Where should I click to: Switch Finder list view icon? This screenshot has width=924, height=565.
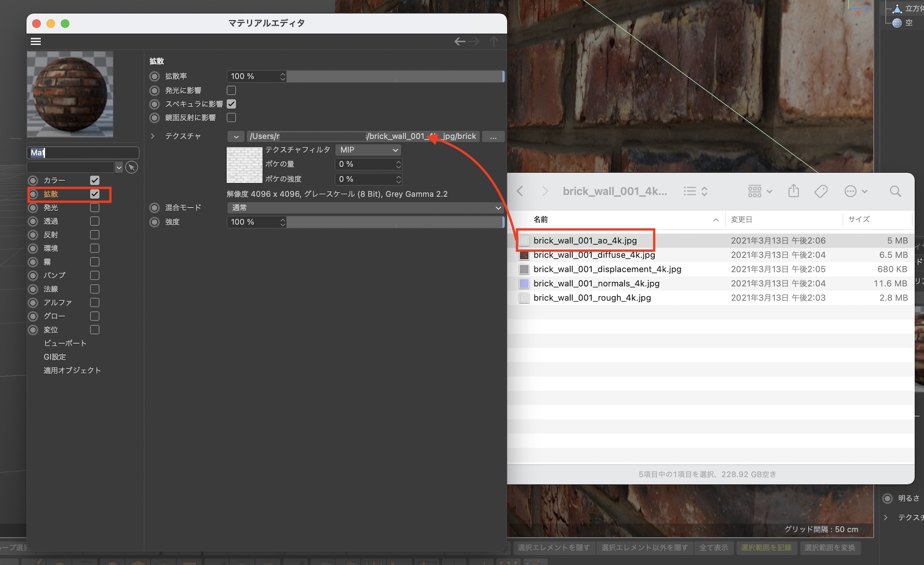(x=690, y=191)
